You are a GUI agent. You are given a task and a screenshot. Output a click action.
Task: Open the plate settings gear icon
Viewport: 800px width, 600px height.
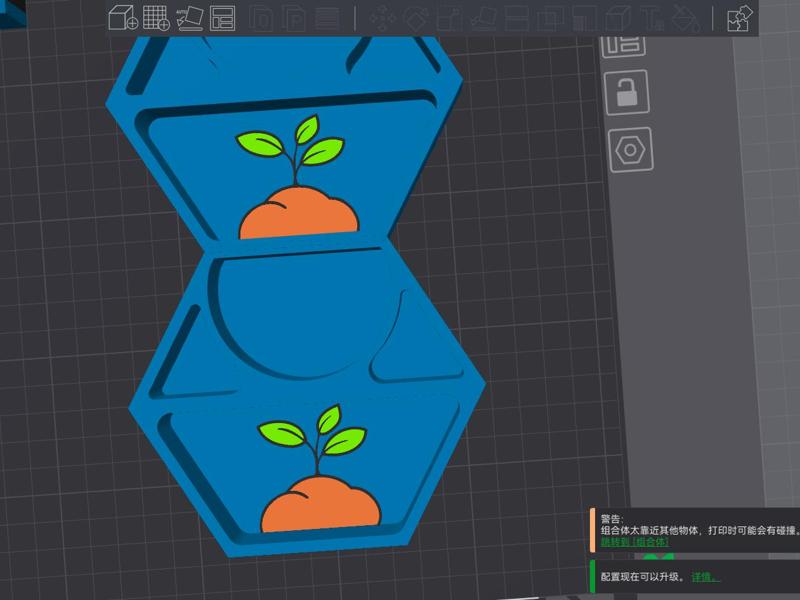pos(629,148)
